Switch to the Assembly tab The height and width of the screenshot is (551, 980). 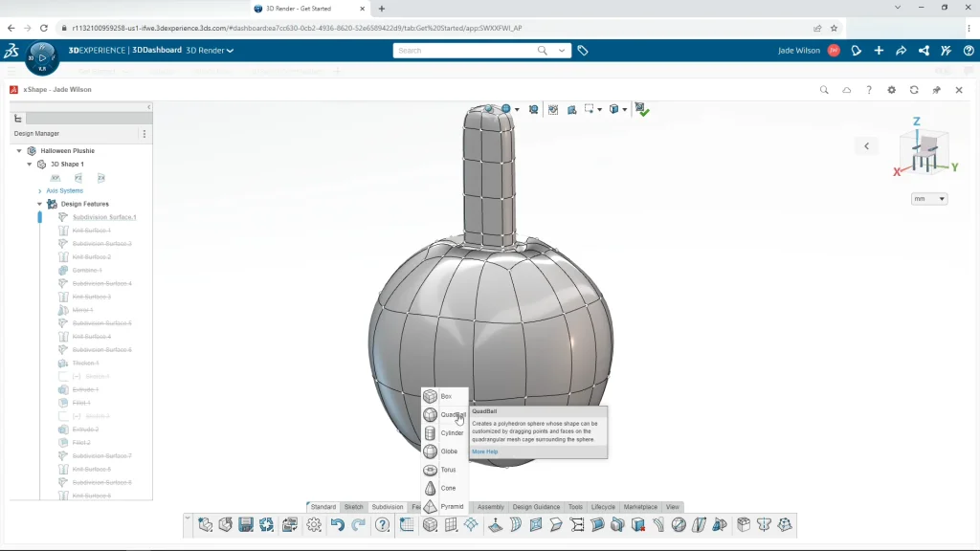[490, 507]
